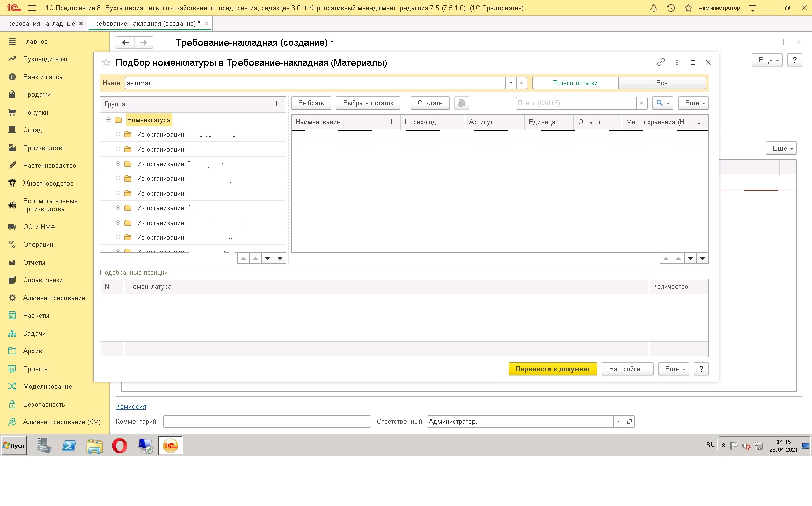This screenshot has height=506, width=812.
Task: Click the gray icon button beside Создать
Action: tap(461, 103)
